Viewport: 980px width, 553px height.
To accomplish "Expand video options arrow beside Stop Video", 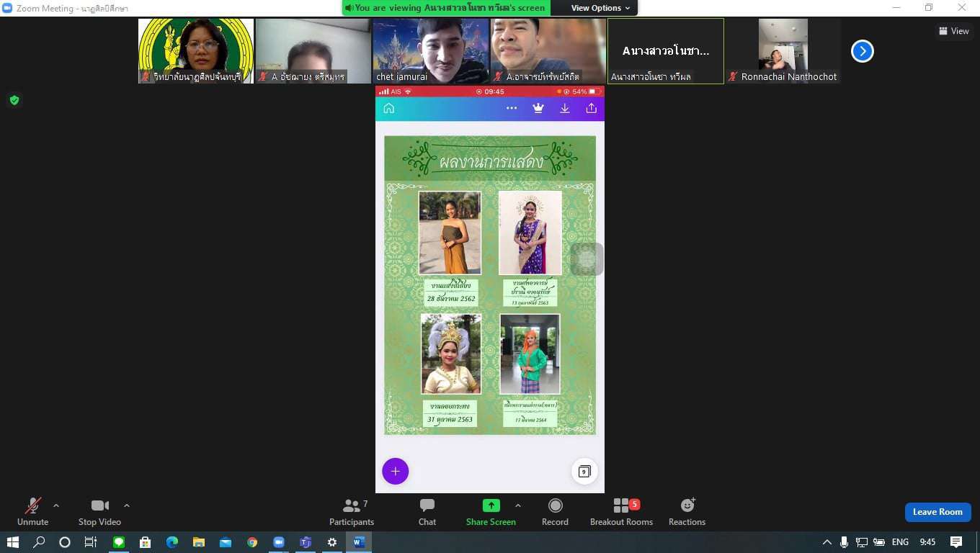I will click(x=127, y=505).
